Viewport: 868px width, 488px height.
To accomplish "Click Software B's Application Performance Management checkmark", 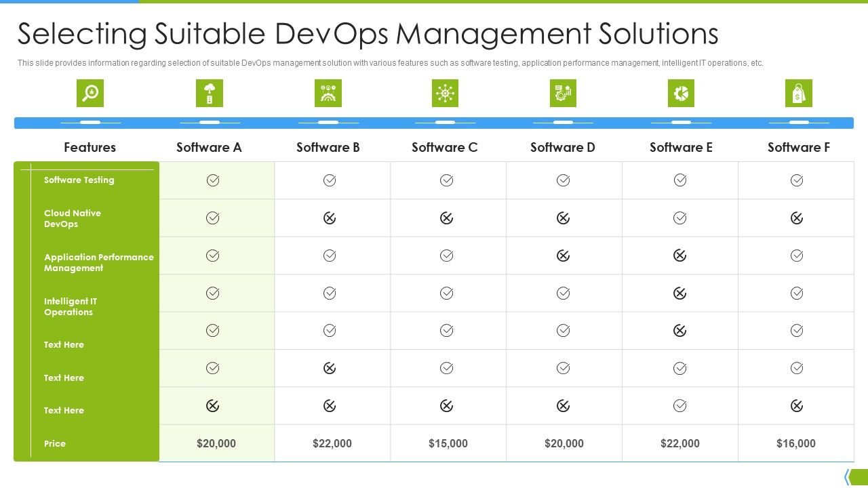I will [x=330, y=256].
